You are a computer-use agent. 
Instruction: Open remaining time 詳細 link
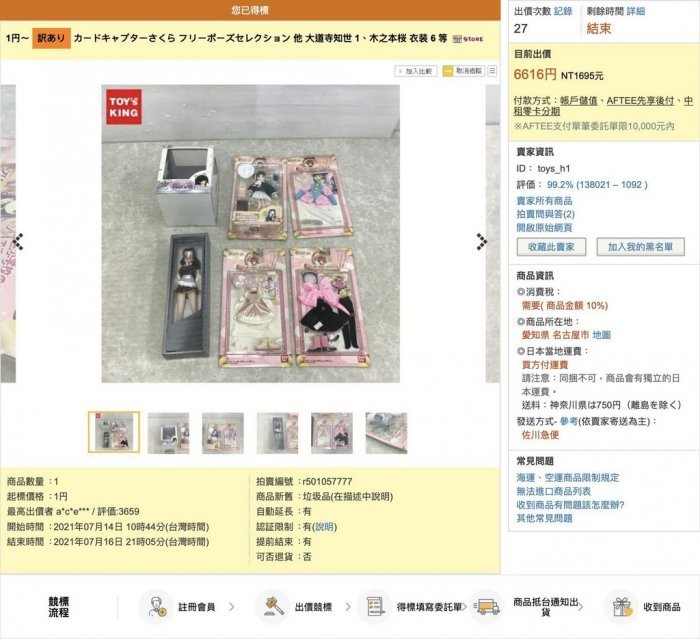click(x=636, y=11)
